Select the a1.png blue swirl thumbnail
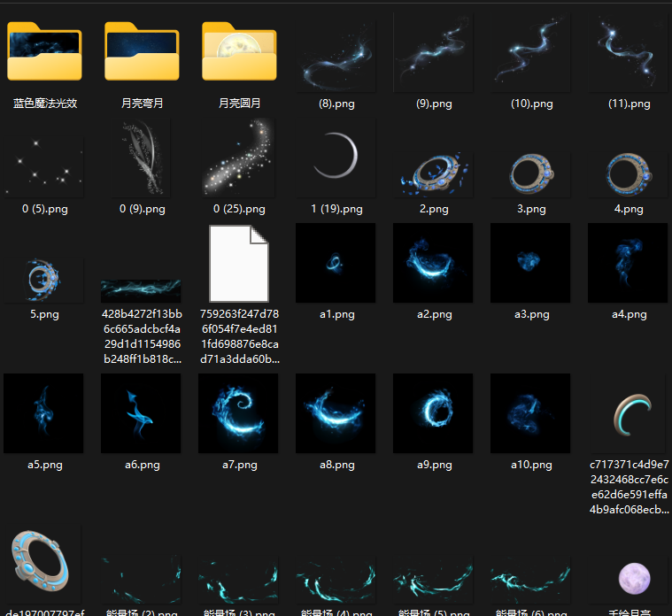 pyautogui.click(x=336, y=263)
